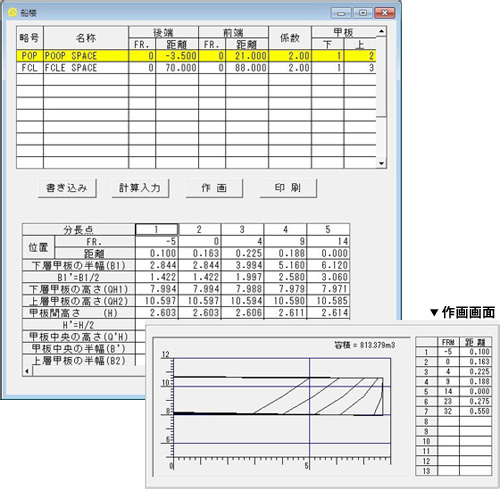The image size is (500, 490).
Task: Click the 係数 column header
Action: point(290,38)
